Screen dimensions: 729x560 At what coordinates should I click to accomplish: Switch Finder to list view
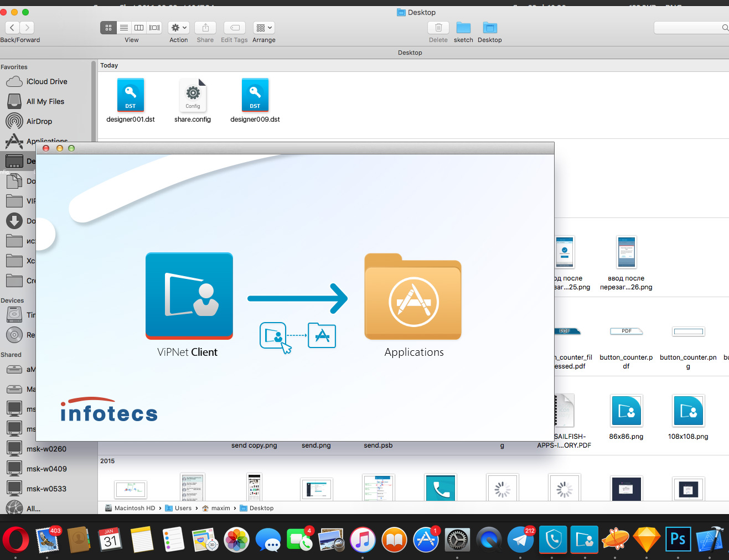pos(124,27)
